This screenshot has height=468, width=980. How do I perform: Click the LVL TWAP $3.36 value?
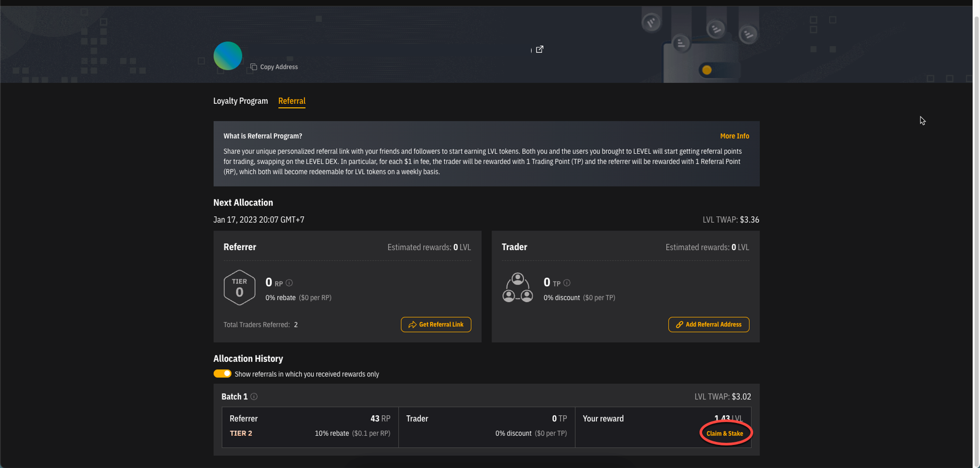749,220
